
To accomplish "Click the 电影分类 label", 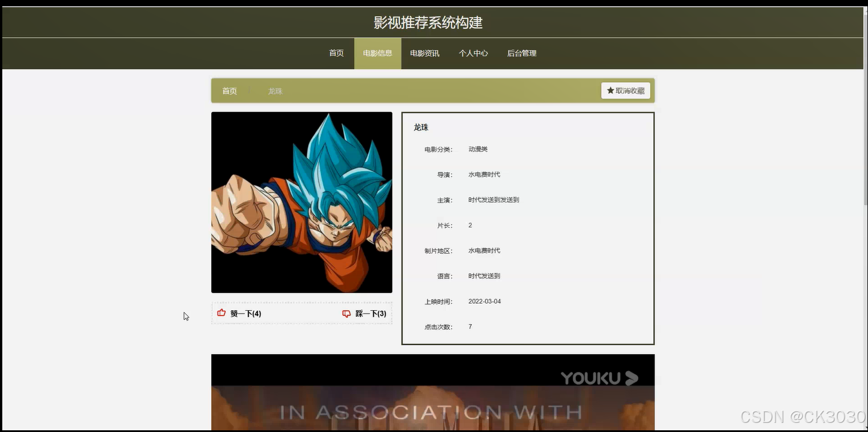I will point(438,150).
